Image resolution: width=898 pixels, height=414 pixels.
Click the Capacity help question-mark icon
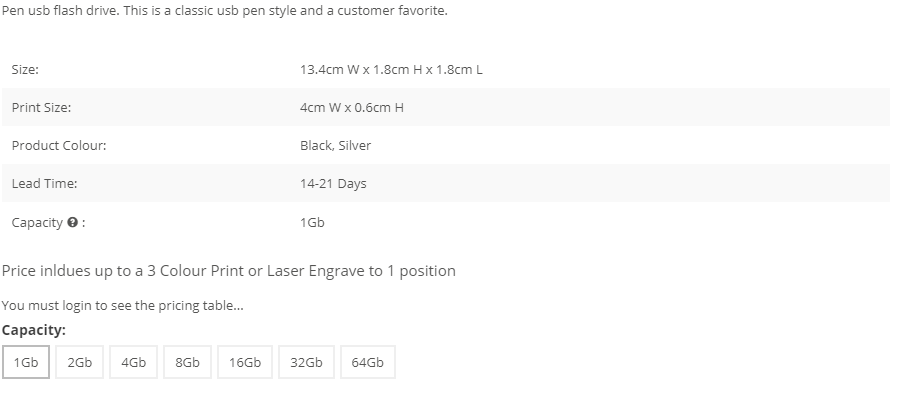coord(72,222)
